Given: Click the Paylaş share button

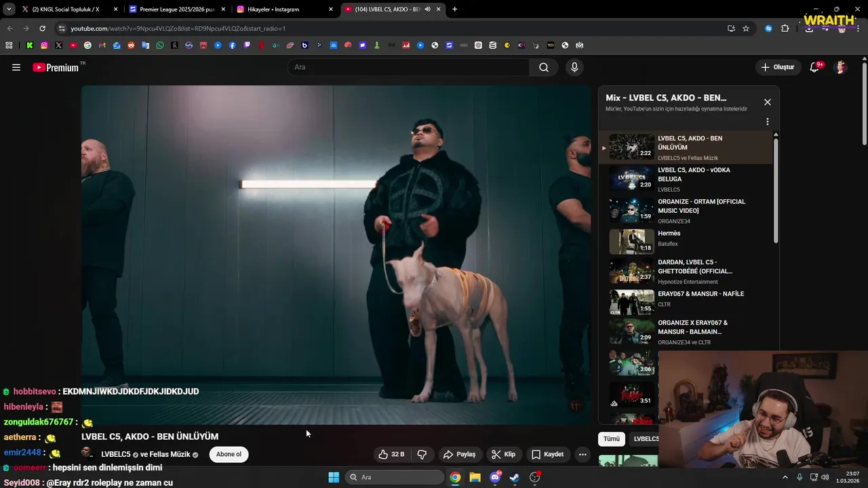Looking at the screenshot, I should click(459, 454).
